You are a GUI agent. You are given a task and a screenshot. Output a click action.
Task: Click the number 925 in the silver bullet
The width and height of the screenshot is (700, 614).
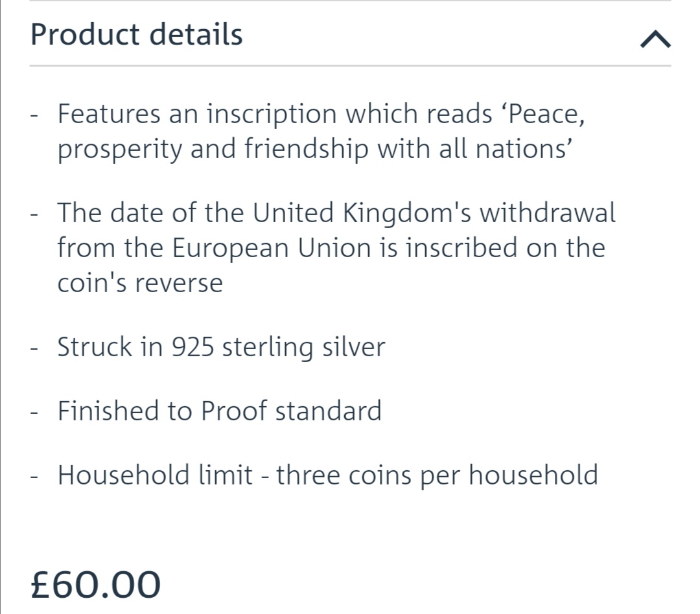[192, 347]
